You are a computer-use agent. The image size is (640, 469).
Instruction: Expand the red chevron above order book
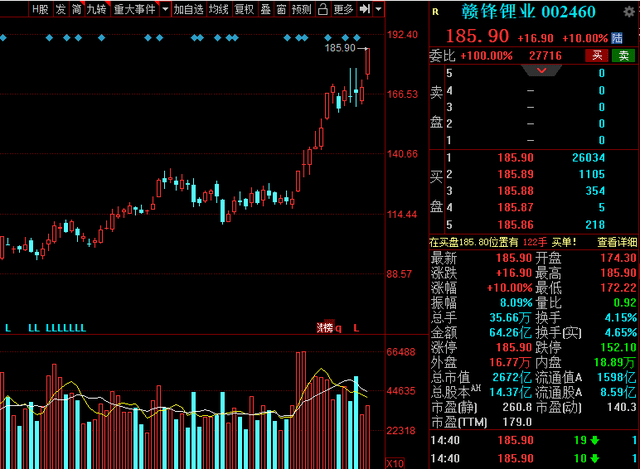[x=543, y=72]
